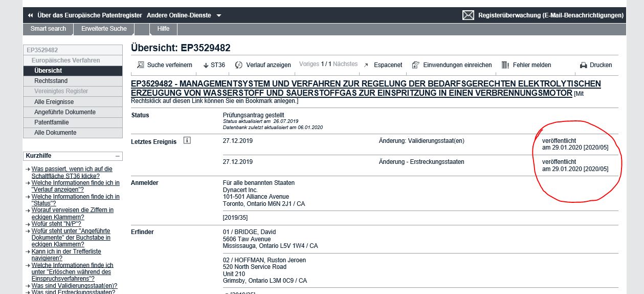This screenshot has height=294, width=644.
Task: Switch to the Smart search tab
Action: (48, 29)
